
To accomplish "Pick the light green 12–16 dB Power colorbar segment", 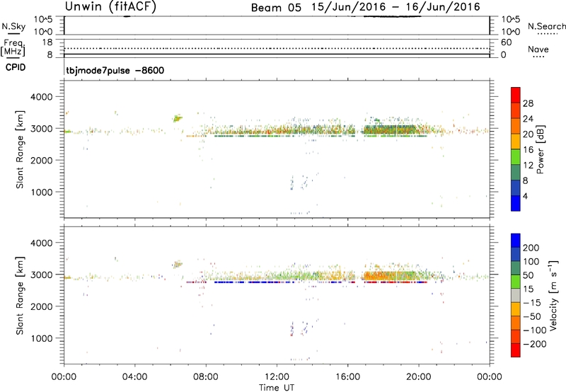I will coord(516,157).
